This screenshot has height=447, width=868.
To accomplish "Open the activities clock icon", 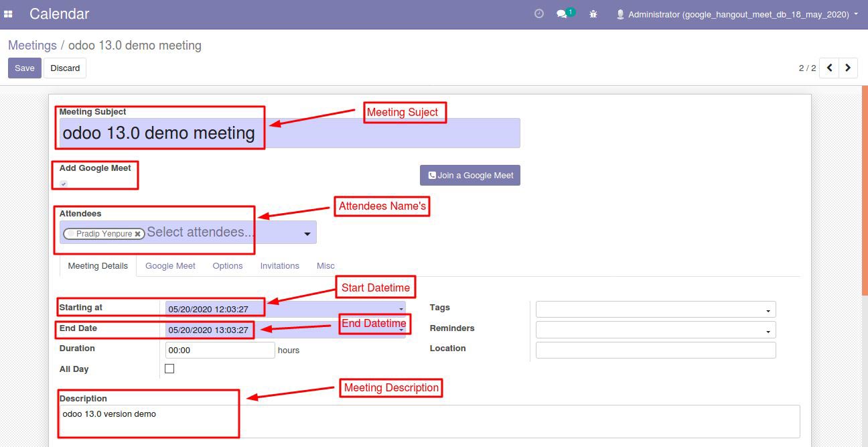I will tap(538, 13).
